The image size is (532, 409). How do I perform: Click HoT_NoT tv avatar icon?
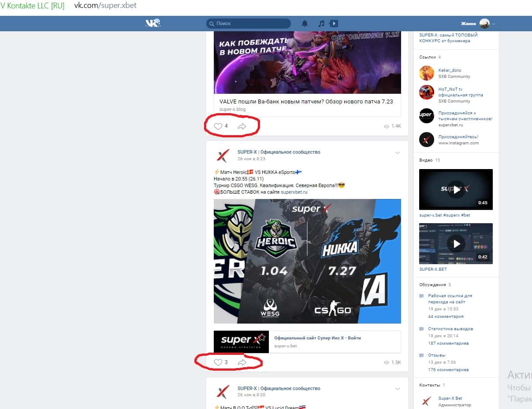pyautogui.click(x=427, y=92)
